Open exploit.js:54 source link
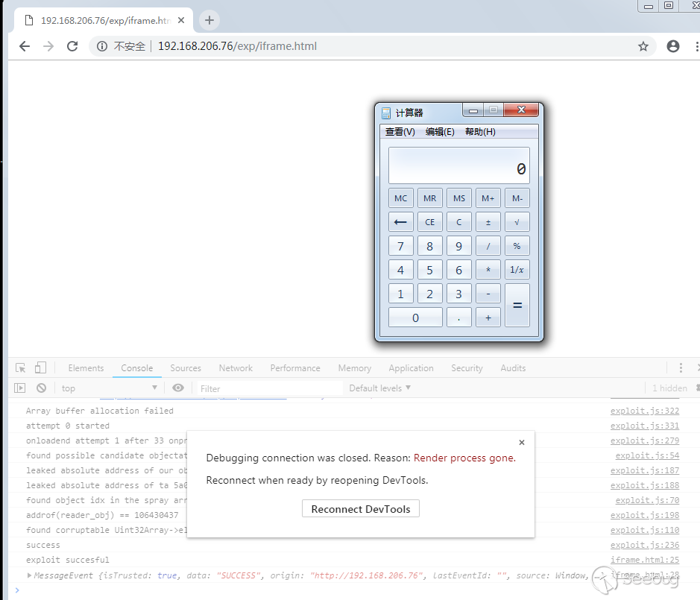Screen dimensions: 700x600 pos(647,455)
